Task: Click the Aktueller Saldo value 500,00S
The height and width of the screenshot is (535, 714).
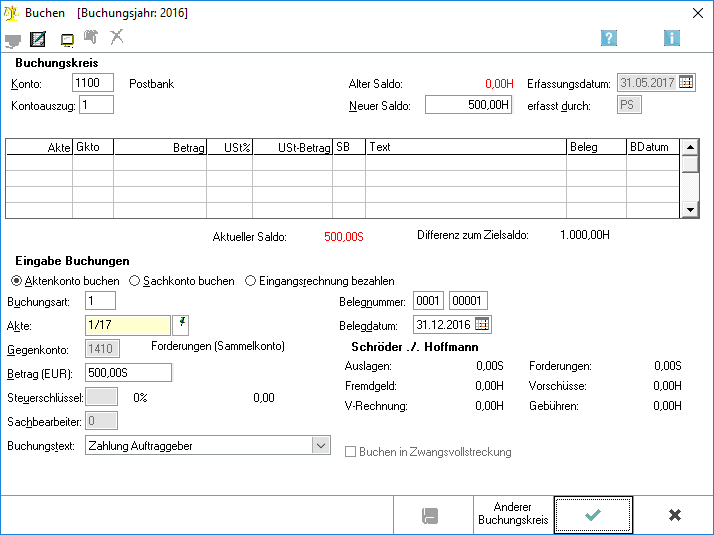Action: pos(344,237)
